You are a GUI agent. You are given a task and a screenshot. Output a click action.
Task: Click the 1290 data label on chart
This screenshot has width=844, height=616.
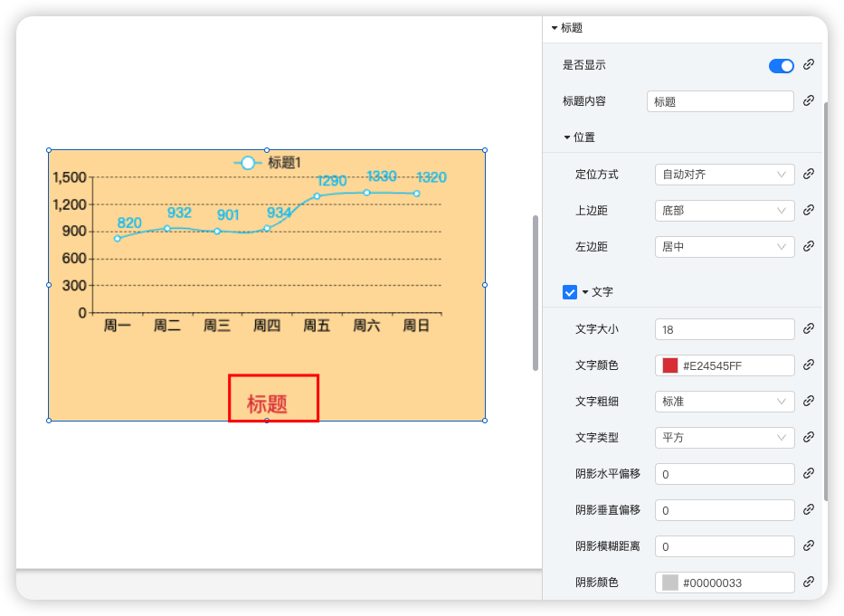pos(332,180)
